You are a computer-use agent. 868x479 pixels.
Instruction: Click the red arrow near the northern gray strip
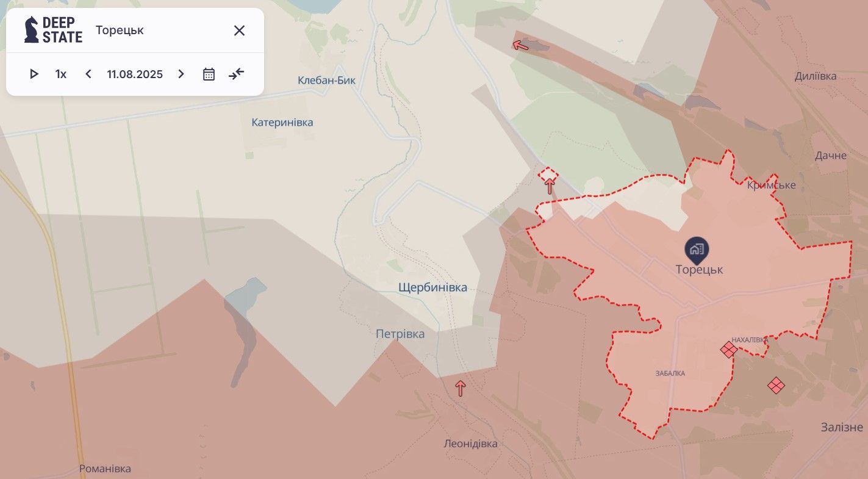(520, 45)
